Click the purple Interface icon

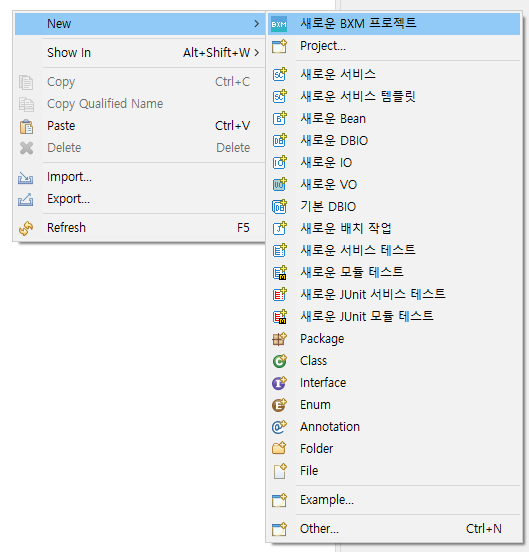pos(279,383)
